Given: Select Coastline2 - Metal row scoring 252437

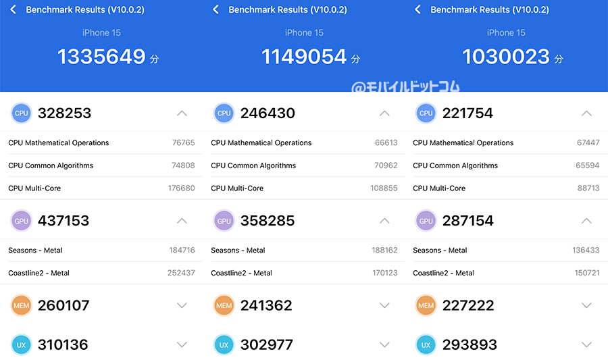Looking at the screenshot, I should (101, 273).
